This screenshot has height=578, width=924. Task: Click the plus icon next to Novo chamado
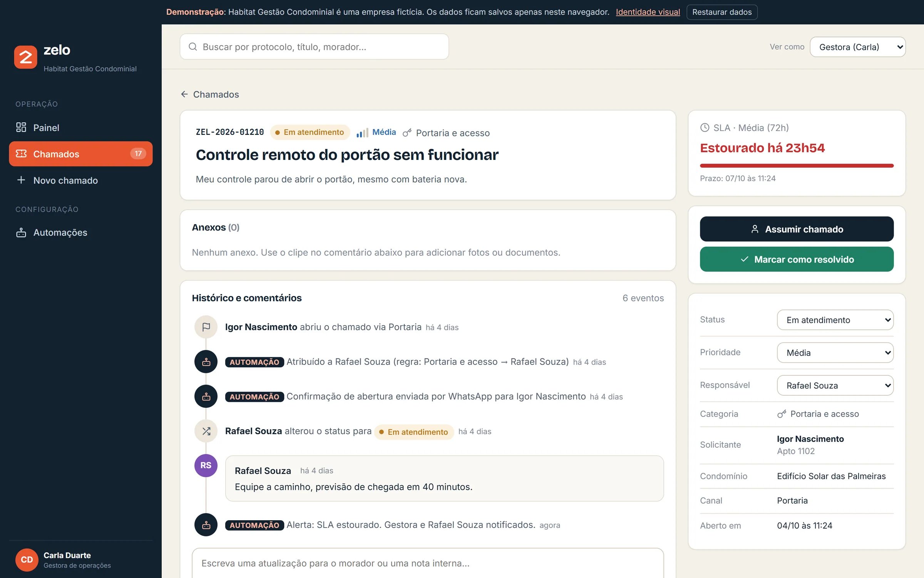[x=21, y=180]
